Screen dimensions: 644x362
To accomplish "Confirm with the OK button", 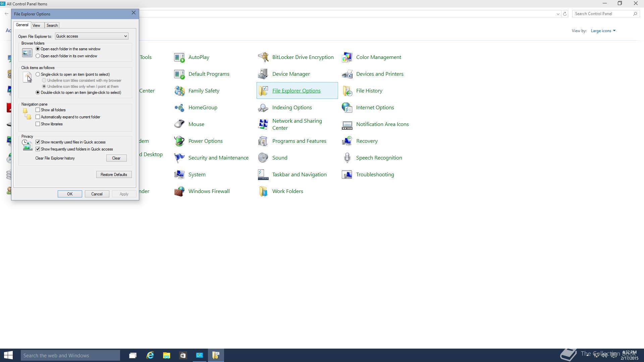I will coord(70,194).
